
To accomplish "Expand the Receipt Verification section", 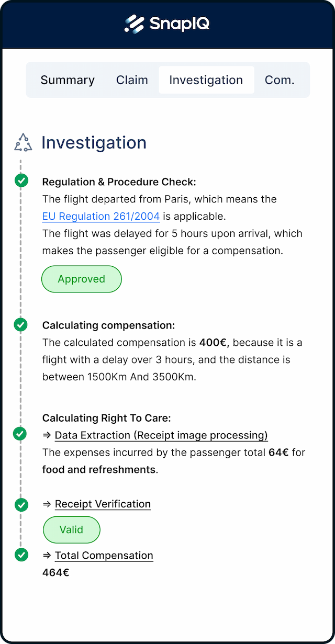I will point(103,504).
